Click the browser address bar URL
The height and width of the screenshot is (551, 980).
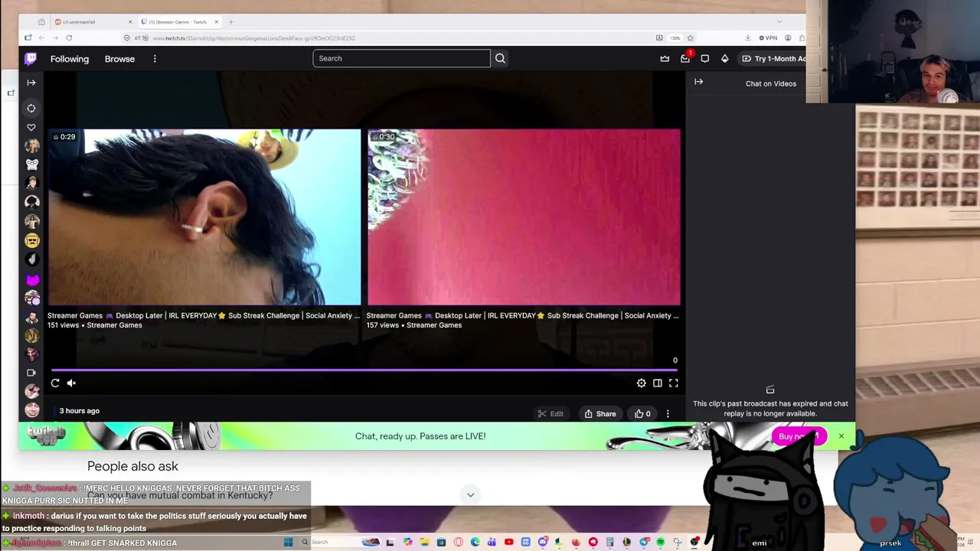coord(253,38)
